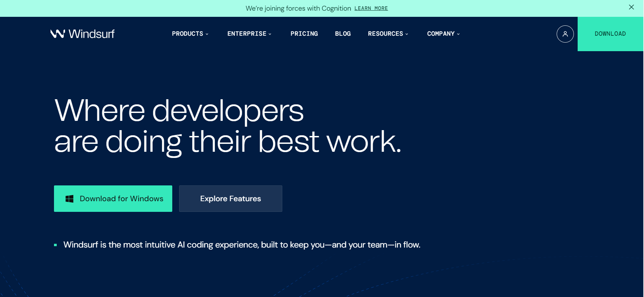Expand the Enterprise chevron arrow

[270, 34]
